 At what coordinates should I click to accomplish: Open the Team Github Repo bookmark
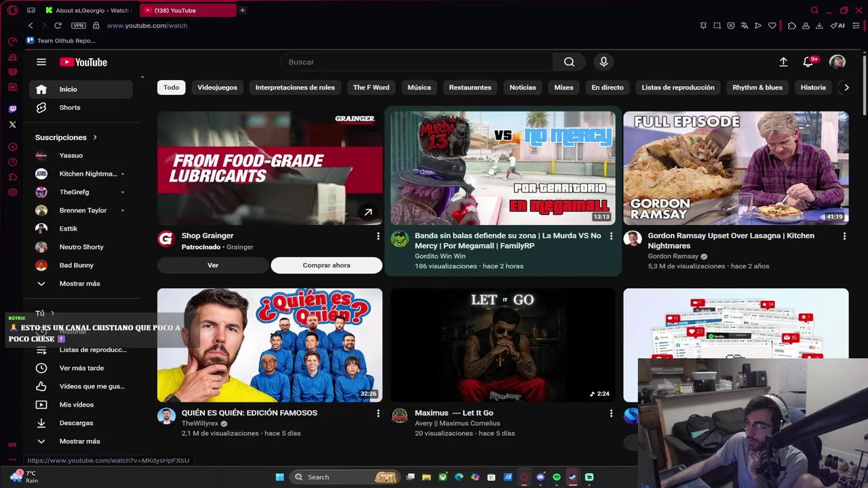pos(61,41)
